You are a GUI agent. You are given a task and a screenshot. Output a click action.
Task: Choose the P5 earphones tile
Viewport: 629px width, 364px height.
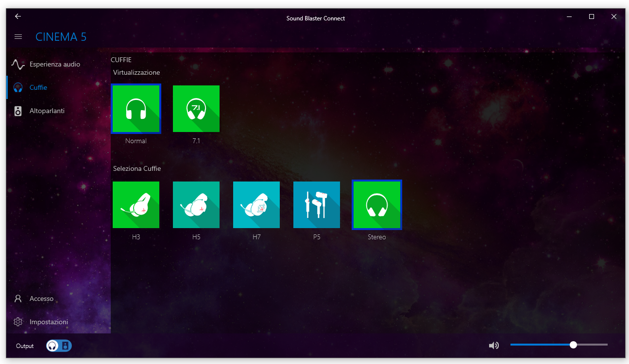pos(317,205)
